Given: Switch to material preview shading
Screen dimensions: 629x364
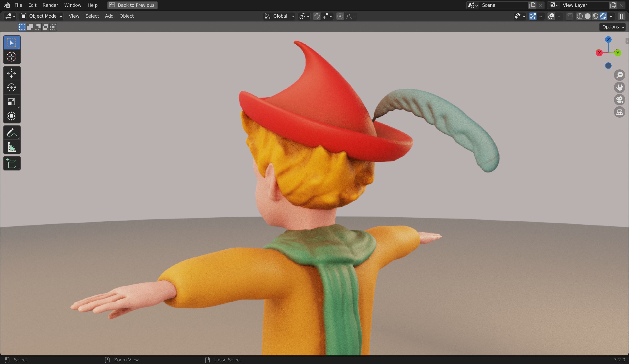Looking at the screenshot, I should (595, 16).
